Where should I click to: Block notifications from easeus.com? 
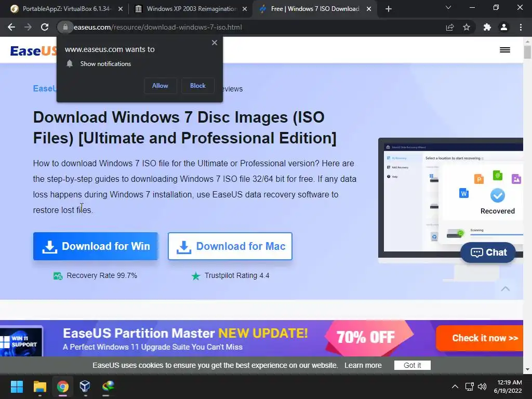(x=198, y=86)
